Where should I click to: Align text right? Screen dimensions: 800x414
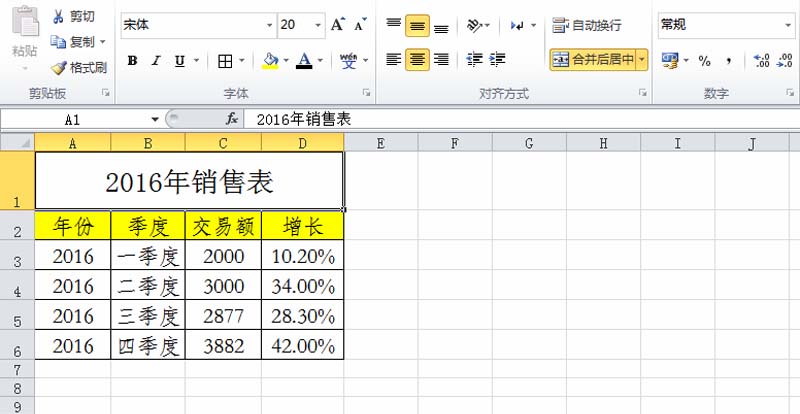click(441, 60)
